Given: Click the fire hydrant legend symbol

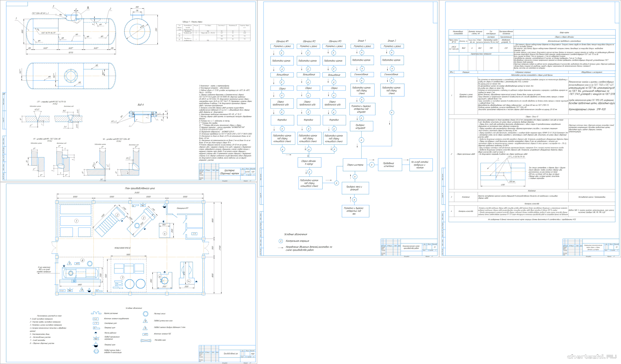Looking at the screenshot, I should pyautogui.click(x=96, y=345).
